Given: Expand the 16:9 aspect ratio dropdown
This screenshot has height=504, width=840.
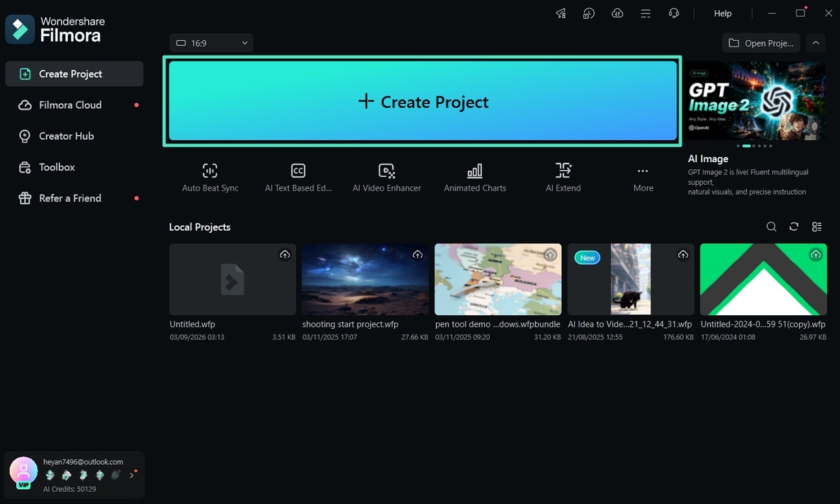Looking at the screenshot, I should 211,43.
